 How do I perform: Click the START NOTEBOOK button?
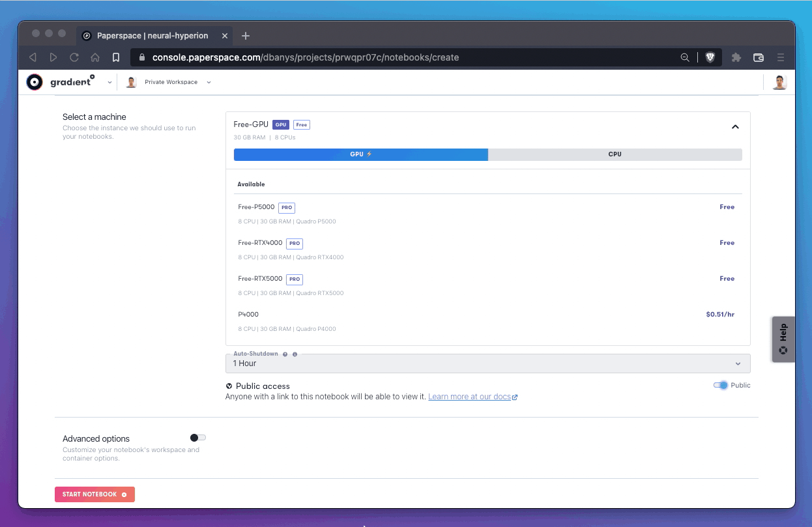pos(94,494)
